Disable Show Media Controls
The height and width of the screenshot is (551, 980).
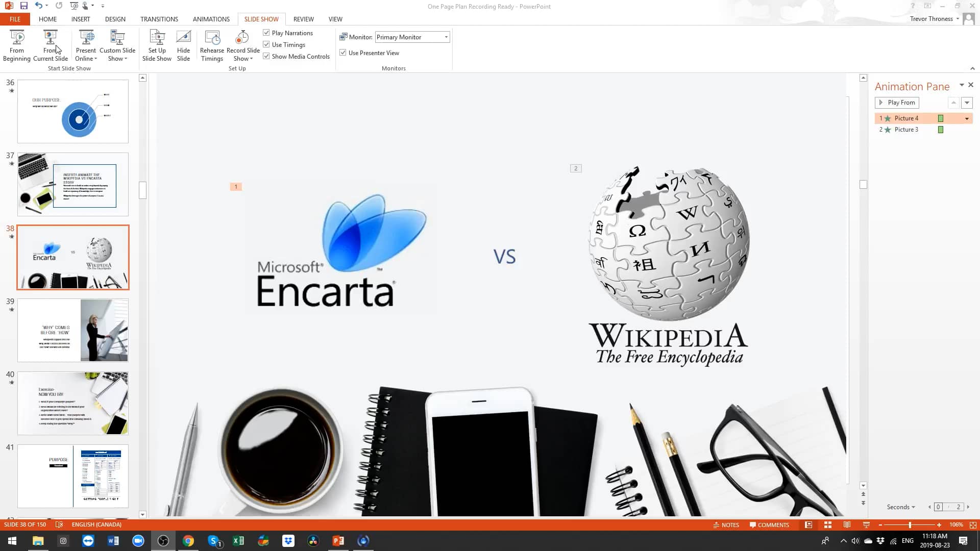(266, 56)
